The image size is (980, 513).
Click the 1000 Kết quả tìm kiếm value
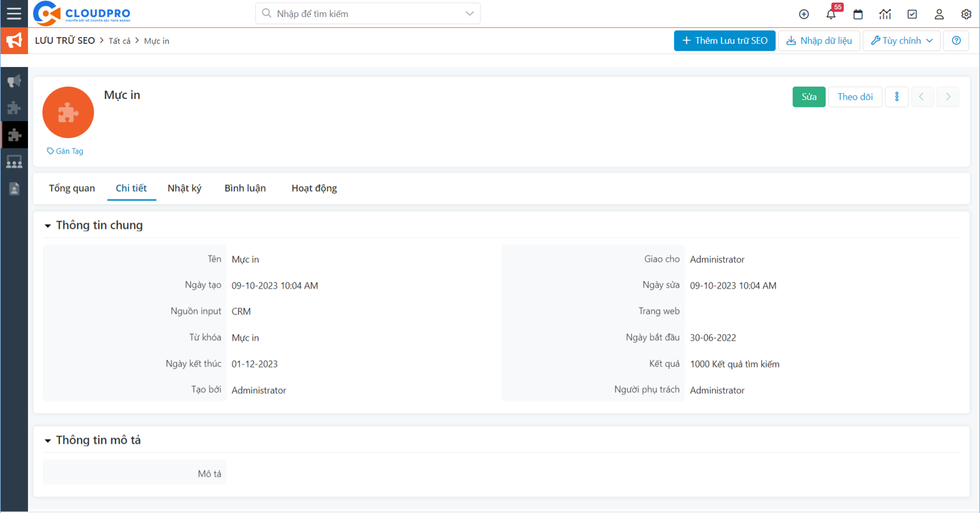click(735, 364)
